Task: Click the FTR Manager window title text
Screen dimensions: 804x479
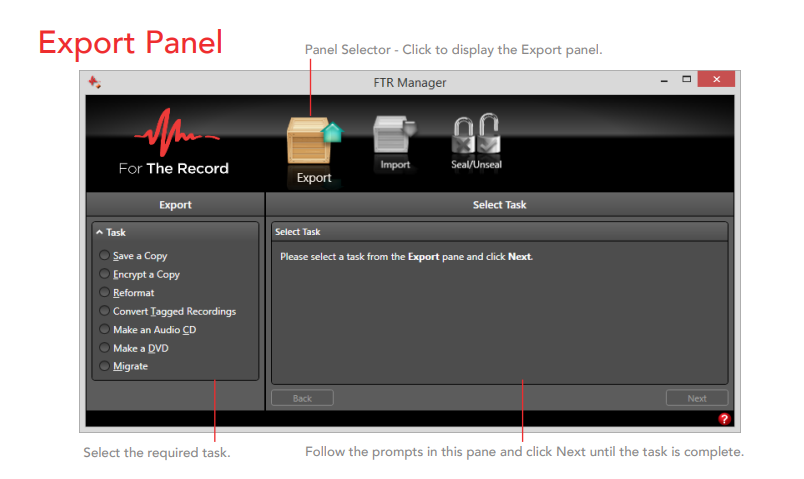Action: [x=410, y=83]
